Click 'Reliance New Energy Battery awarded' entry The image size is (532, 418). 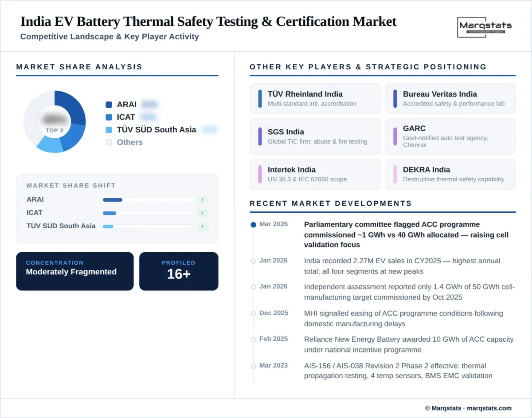tap(409, 344)
